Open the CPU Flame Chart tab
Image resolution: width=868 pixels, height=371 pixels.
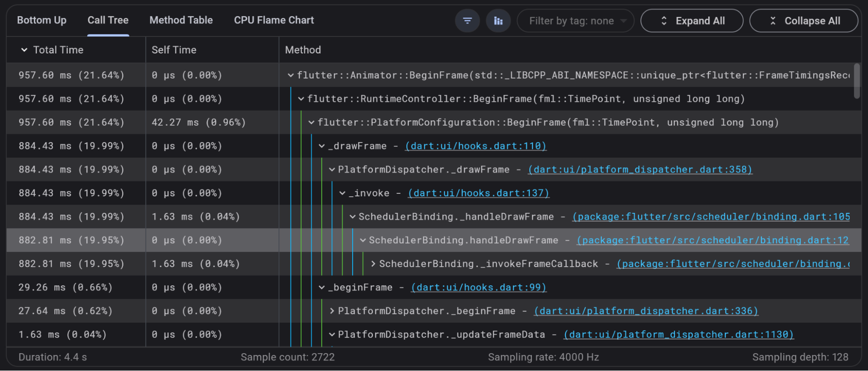click(274, 20)
